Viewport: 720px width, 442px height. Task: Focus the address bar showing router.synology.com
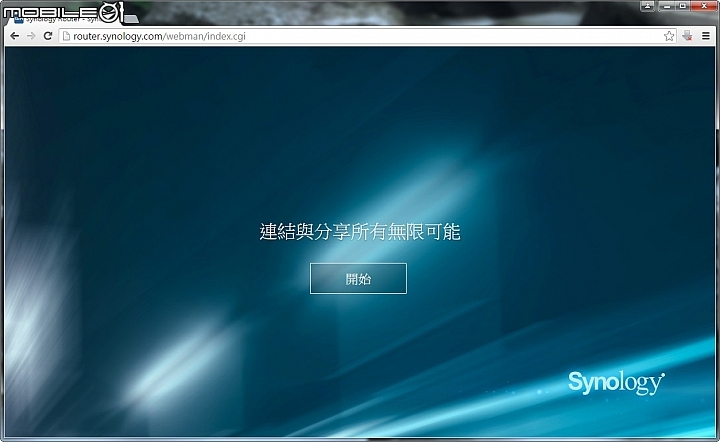coord(367,36)
